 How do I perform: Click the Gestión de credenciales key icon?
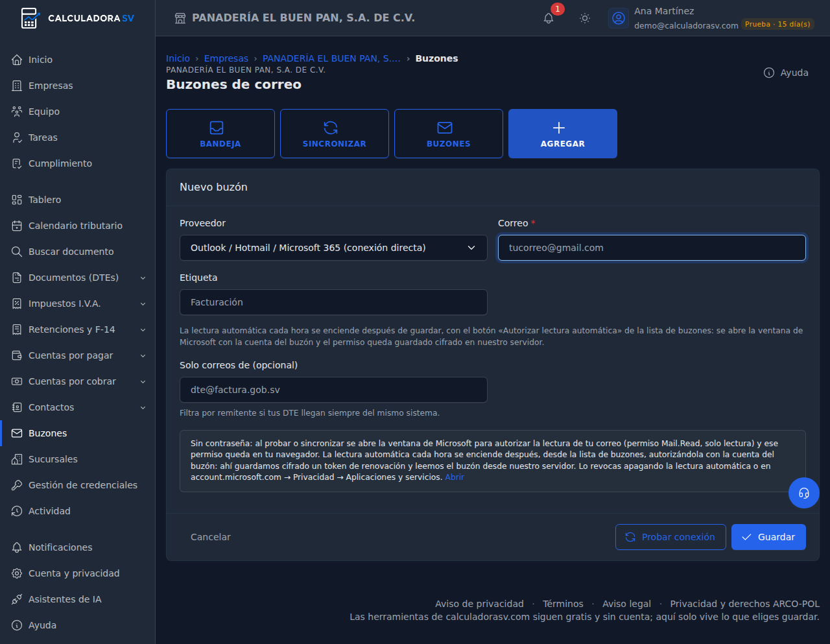[x=17, y=485]
